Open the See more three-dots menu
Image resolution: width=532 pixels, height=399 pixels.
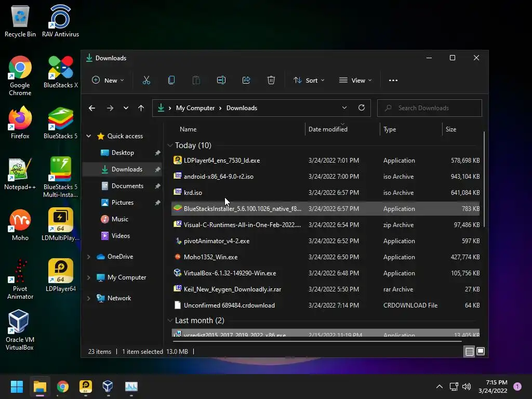pyautogui.click(x=393, y=81)
